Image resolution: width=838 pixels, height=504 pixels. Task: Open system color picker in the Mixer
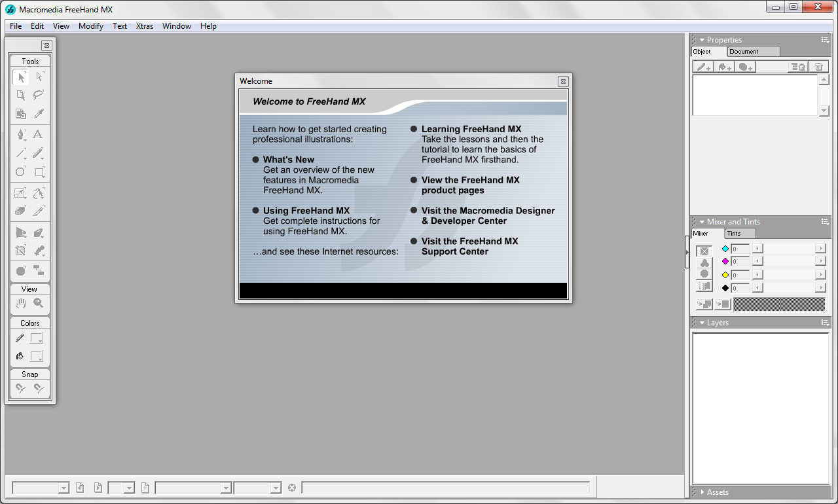704,286
